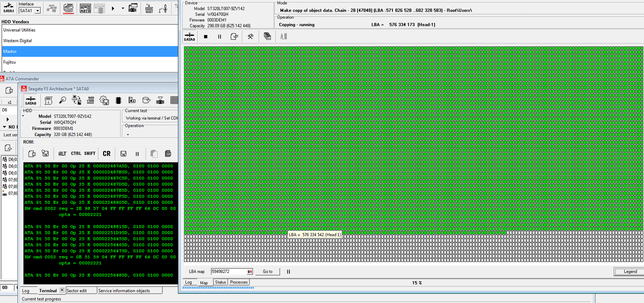
Task: Click the load-from-floppy icon in terminal toolbar
Action: point(45,153)
